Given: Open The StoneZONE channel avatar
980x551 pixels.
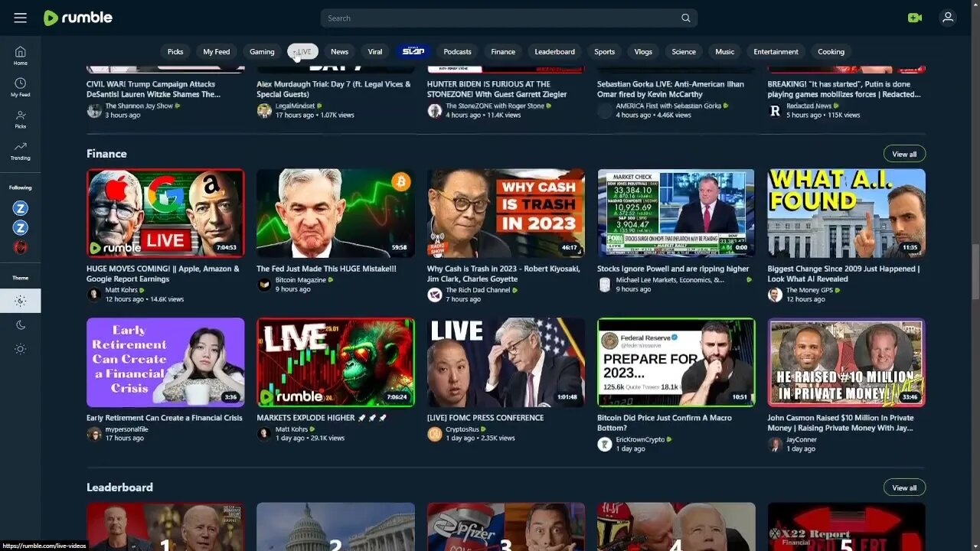Looking at the screenshot, I should (435, 111).
